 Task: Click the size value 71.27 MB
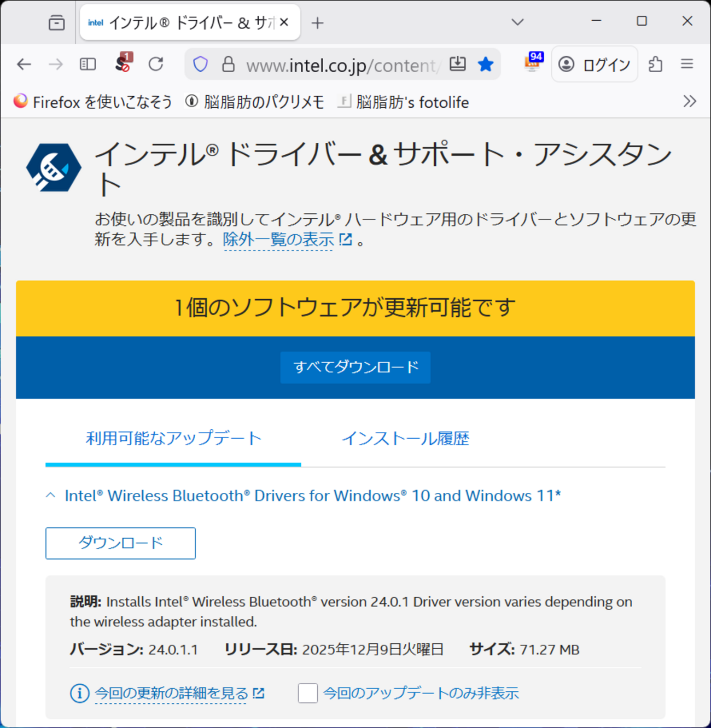pos(550,650)
